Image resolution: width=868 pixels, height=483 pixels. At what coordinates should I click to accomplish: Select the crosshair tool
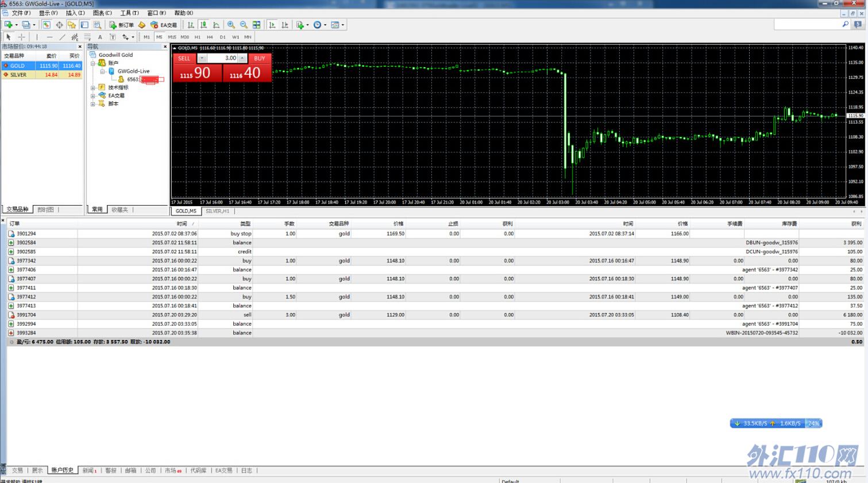[x=22, y=37]
